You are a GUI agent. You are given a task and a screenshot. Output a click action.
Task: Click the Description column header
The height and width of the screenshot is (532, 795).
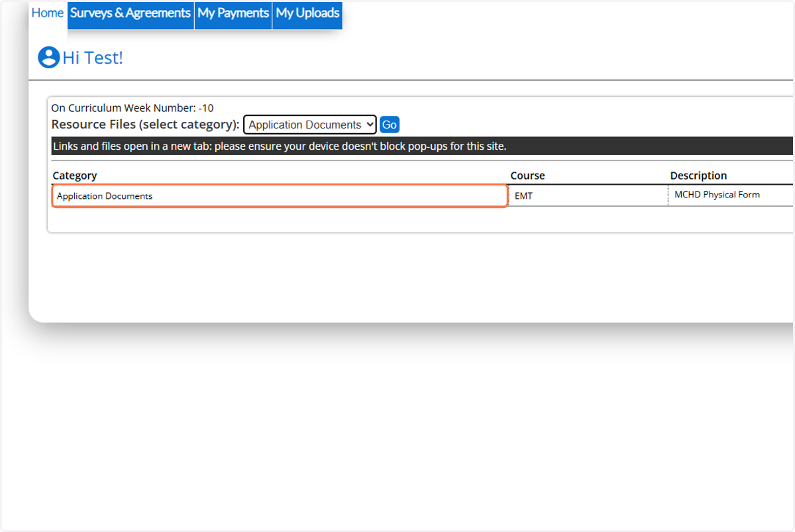[x=698, y=176]
